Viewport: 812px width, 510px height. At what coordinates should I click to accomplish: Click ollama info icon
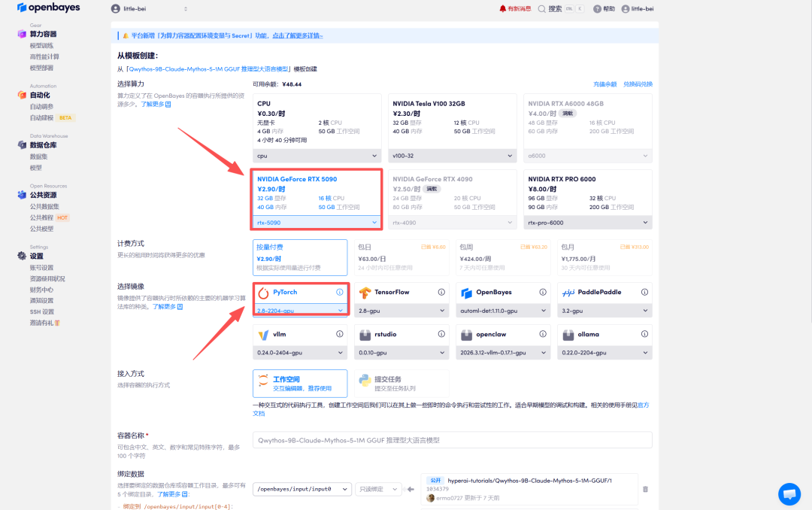tap(644, 334)
